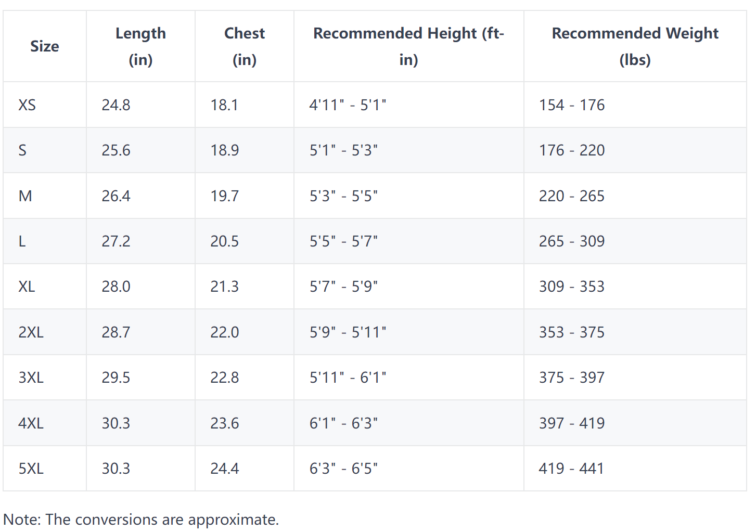Click the length value 24.8
The height and width of the screenshot is (532, 756).
click(116, 105)
